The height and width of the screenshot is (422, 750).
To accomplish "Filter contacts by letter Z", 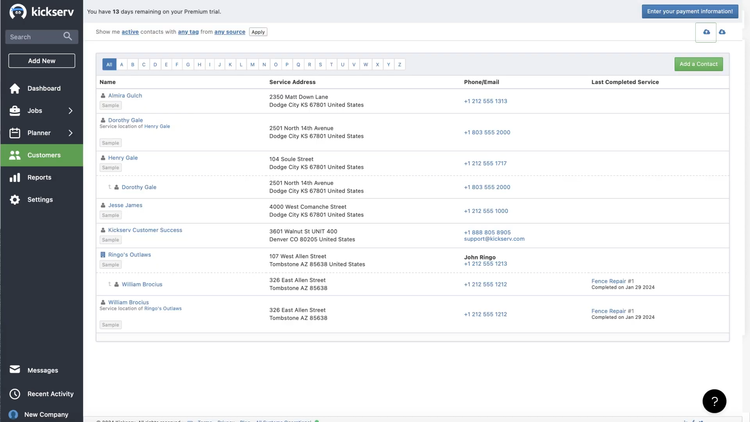I will pyautogui.click(x=399, y=65).
